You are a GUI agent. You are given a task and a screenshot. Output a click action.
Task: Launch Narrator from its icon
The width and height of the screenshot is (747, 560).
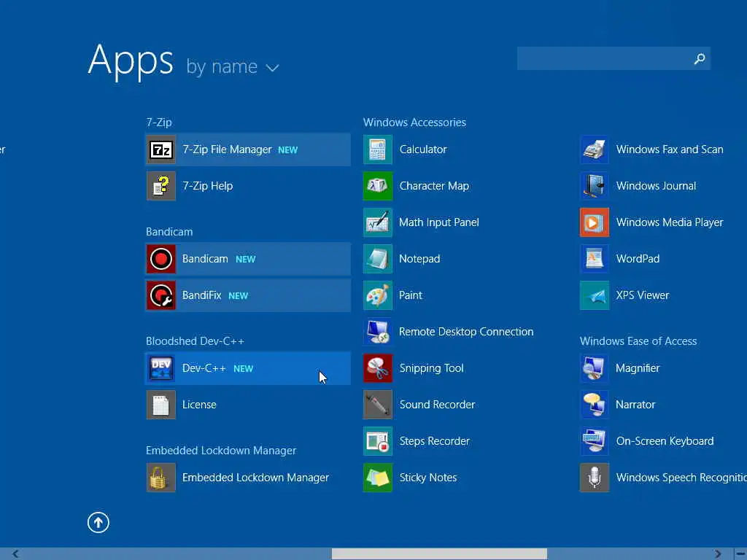pyautogui.click(x=595, y=405)
